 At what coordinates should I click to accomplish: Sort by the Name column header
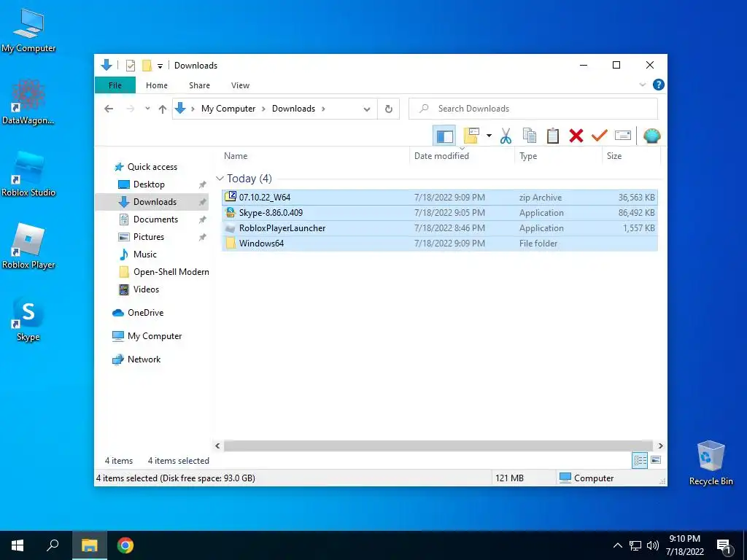click(x=315, y=156)
